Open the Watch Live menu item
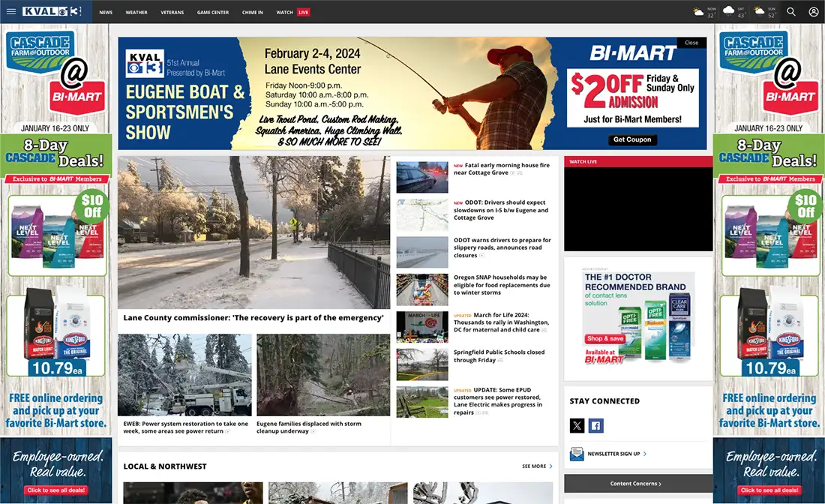The image size is (825, 504). click(293, 12)
